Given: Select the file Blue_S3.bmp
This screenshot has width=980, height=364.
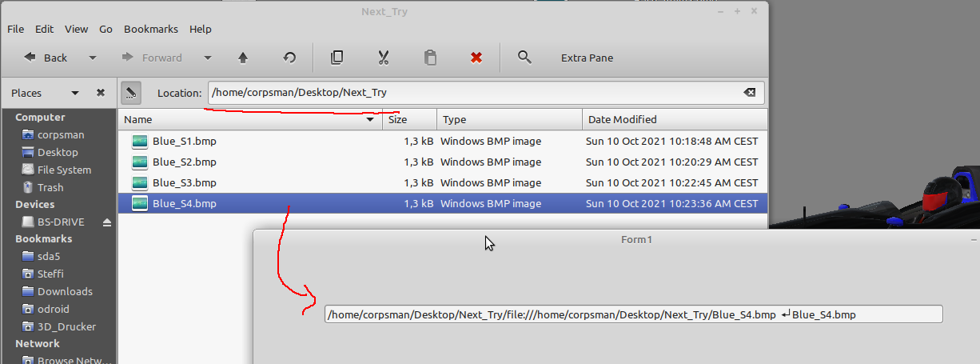Looking at the screenshot, I should click(x=184, y=182).
